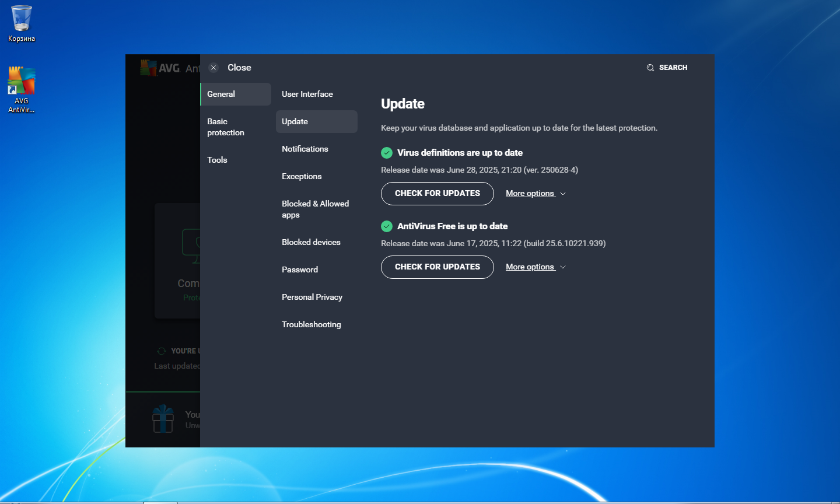This screenshot has height=504, width=840.
Task: Click the Close label to exit settings
Action: 239,68
